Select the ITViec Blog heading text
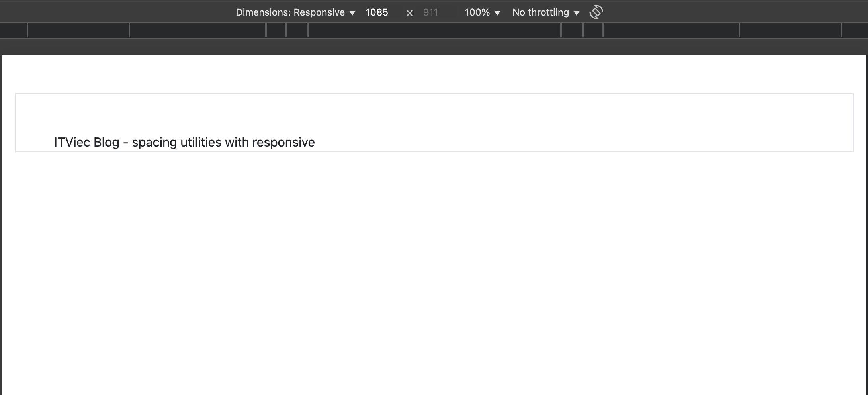 [x=184, y=142]
